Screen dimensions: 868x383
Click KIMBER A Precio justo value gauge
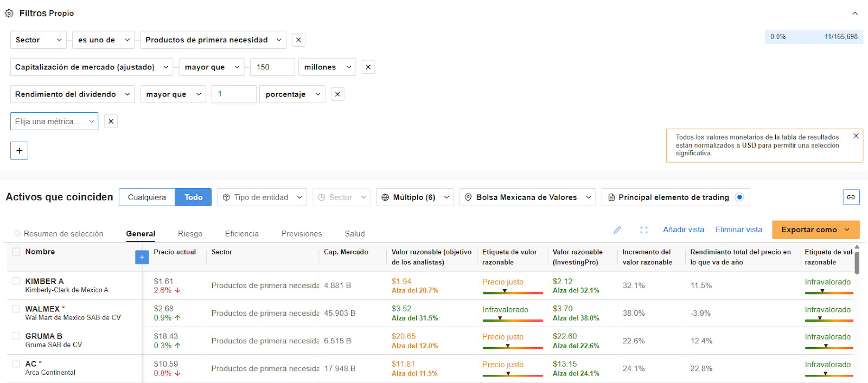513,292
